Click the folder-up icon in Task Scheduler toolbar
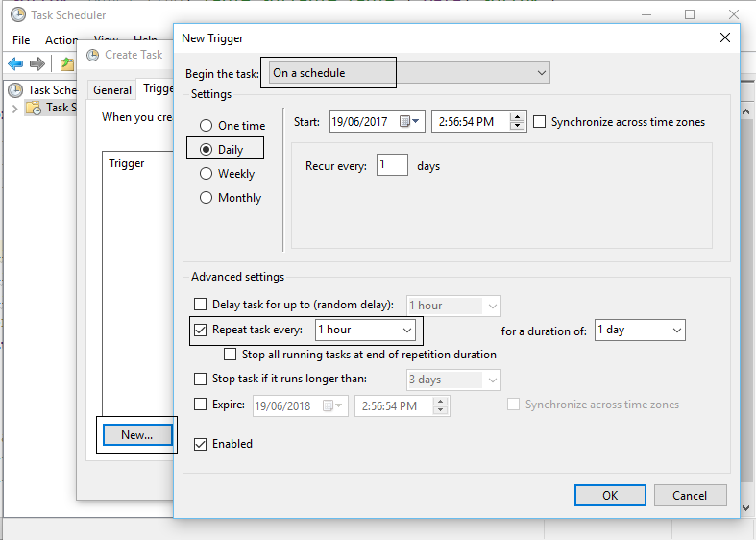The width and height of the screenshot is (756, 540). tap(67, 63)
